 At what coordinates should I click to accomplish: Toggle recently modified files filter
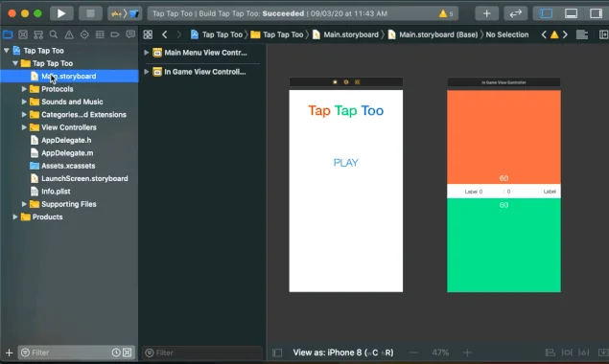click(116, 353)
